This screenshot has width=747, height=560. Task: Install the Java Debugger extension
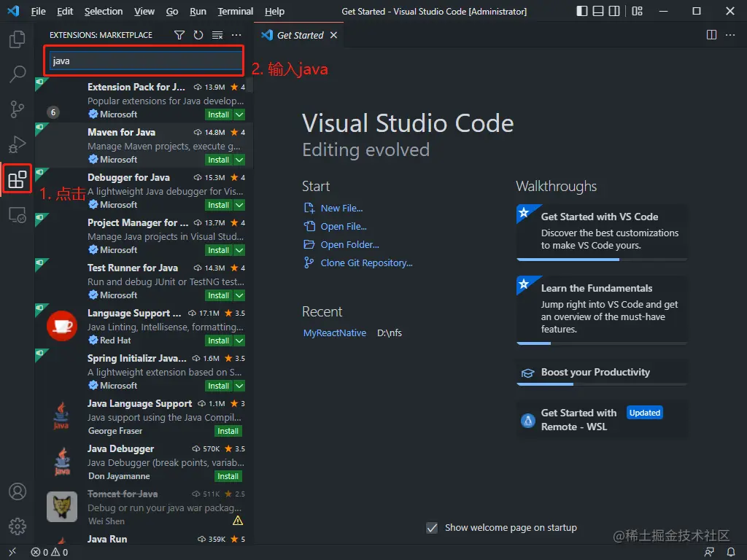coord(228,476)
